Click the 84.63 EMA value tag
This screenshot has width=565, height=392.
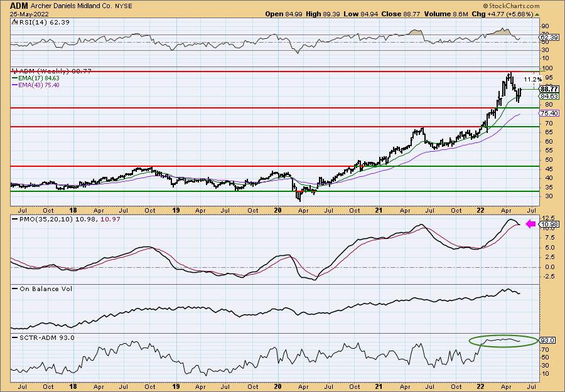(549, 96)
